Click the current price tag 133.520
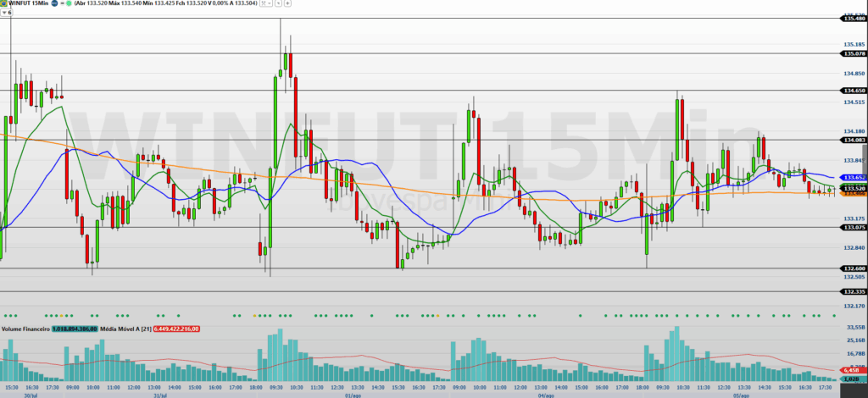868x398 pixels. point(853,188)
